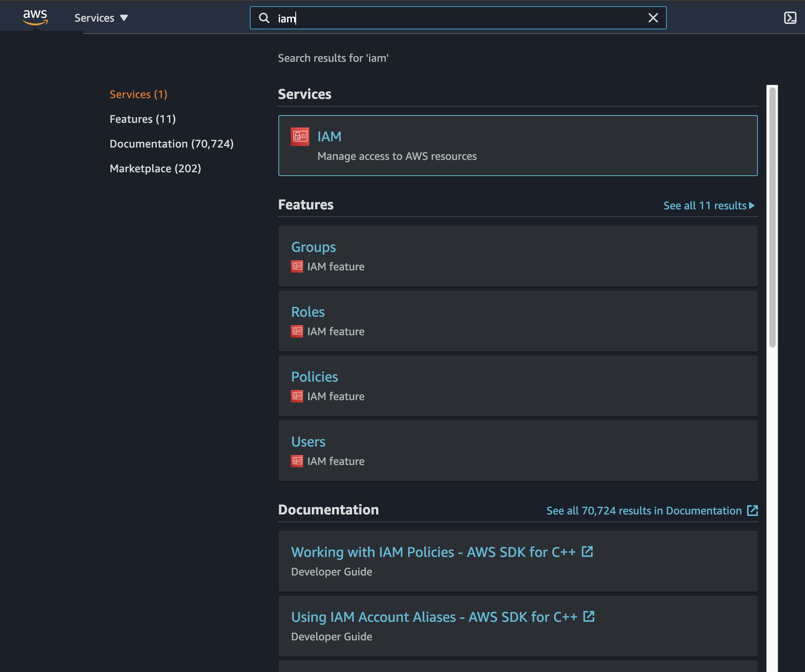
Task: Click the search magnifier icon
Action: coord(264,18)
